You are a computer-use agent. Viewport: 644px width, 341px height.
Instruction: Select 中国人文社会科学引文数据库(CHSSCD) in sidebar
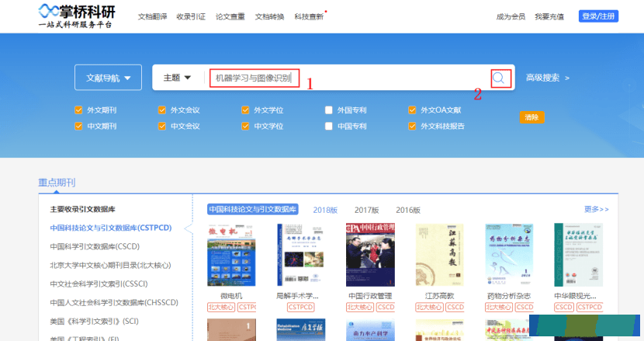pos(114,302)
